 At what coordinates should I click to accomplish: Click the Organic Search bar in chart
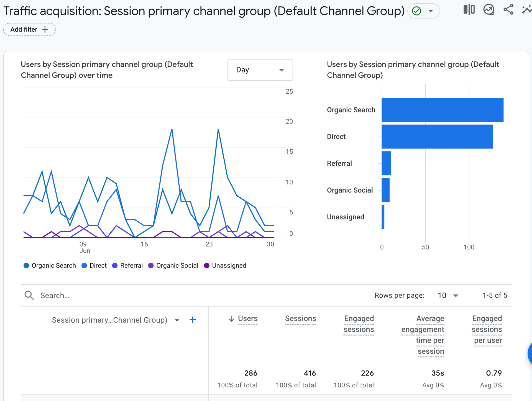click(442, 110)
